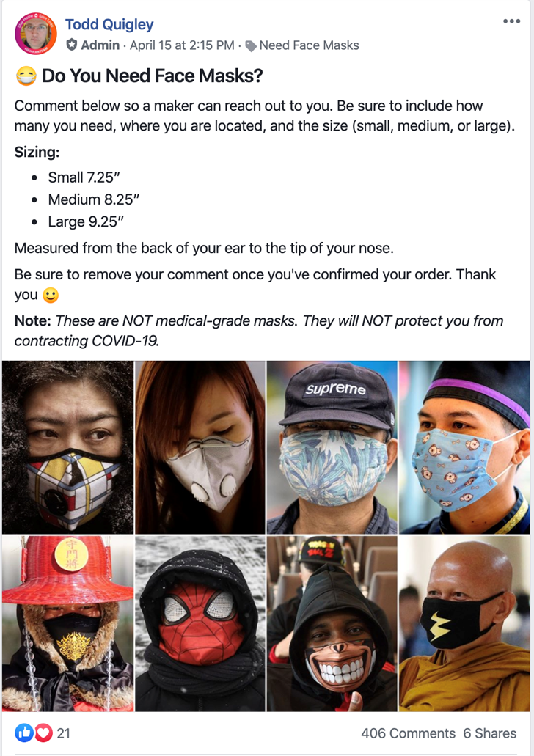Click the Admin shield badge icon
Image resolution: width=534 pixels, height=756 pixels.
coord(72,45)
